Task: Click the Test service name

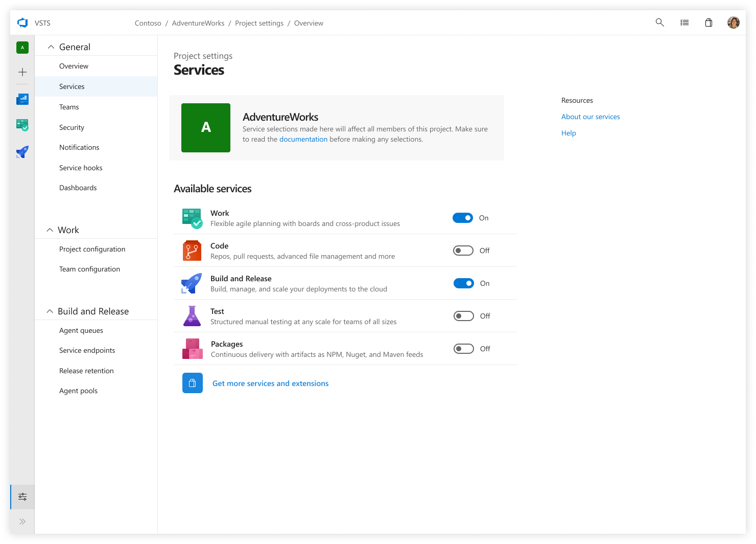Action: click(217, 311)
